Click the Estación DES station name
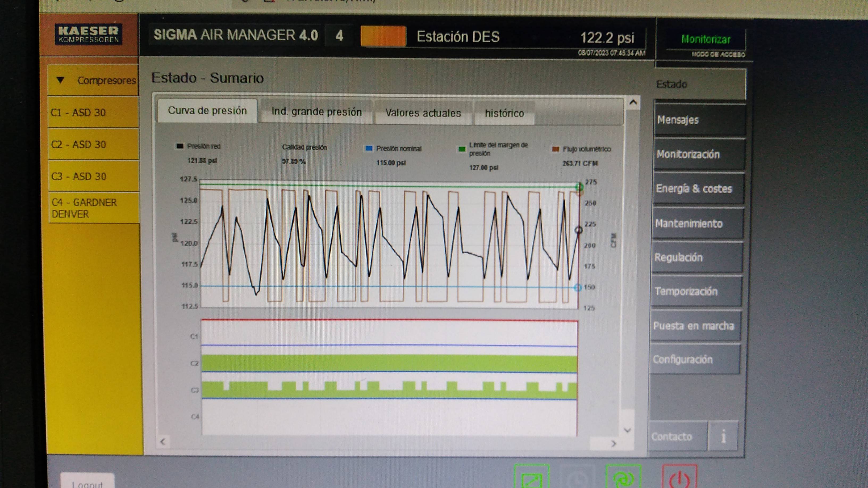Screen dimensions: 868x488 coord(458,37)
